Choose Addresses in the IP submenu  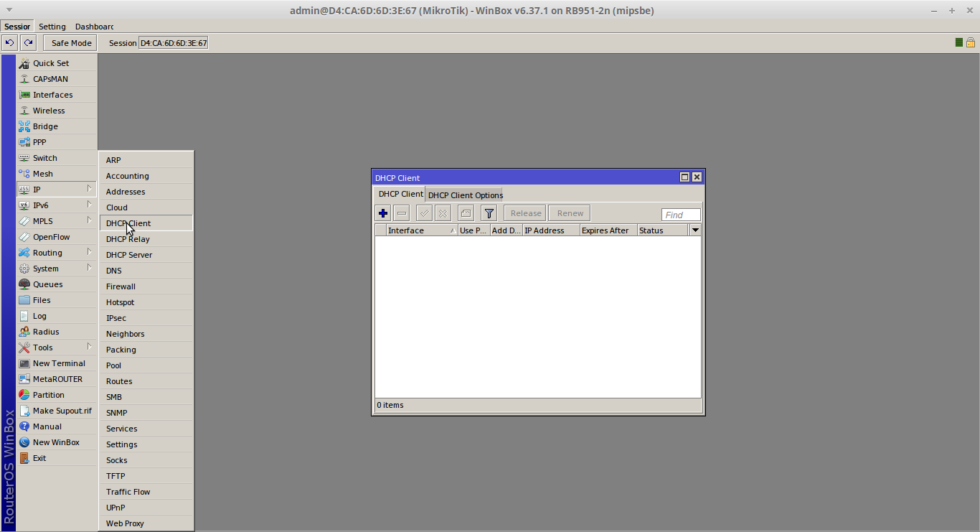coord(146,192)
